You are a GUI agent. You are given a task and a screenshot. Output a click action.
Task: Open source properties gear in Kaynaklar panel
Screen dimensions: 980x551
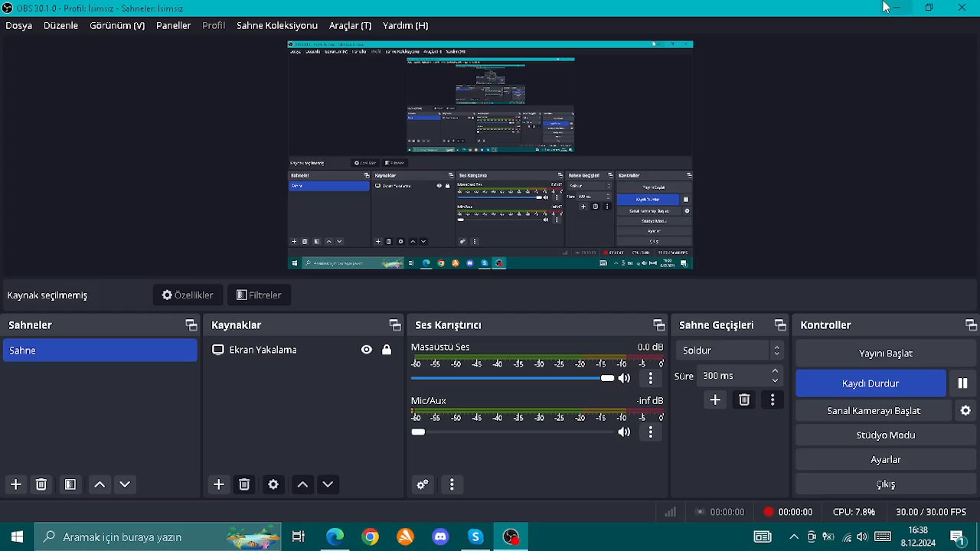point(273,484)
